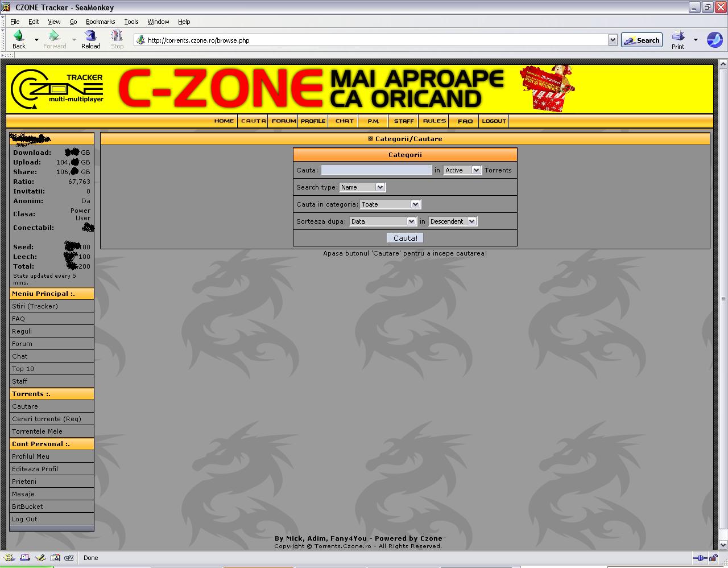Click RULES in the site navigation bar
728x568 pixels.
(x=435, y=121)
